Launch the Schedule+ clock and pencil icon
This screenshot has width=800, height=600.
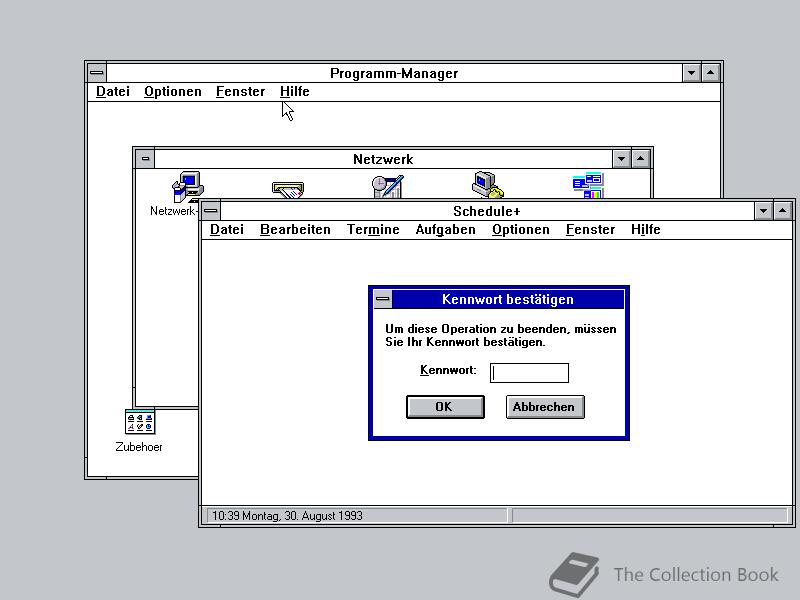pyautogui.click(x=388, y=187)
